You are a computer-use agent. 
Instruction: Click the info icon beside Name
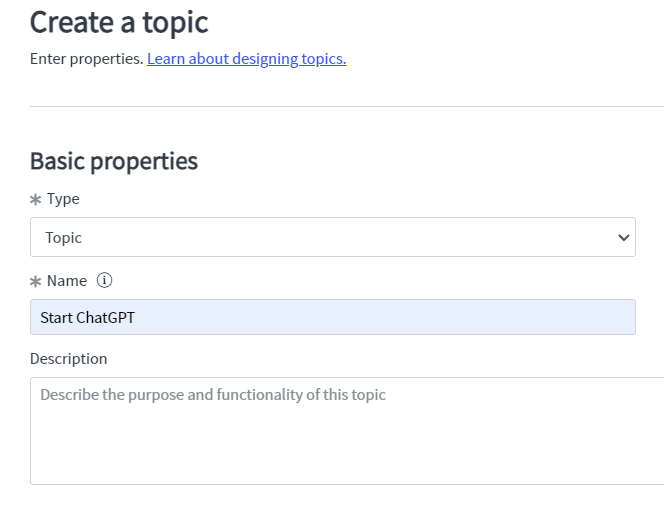[x=104, y=280]
